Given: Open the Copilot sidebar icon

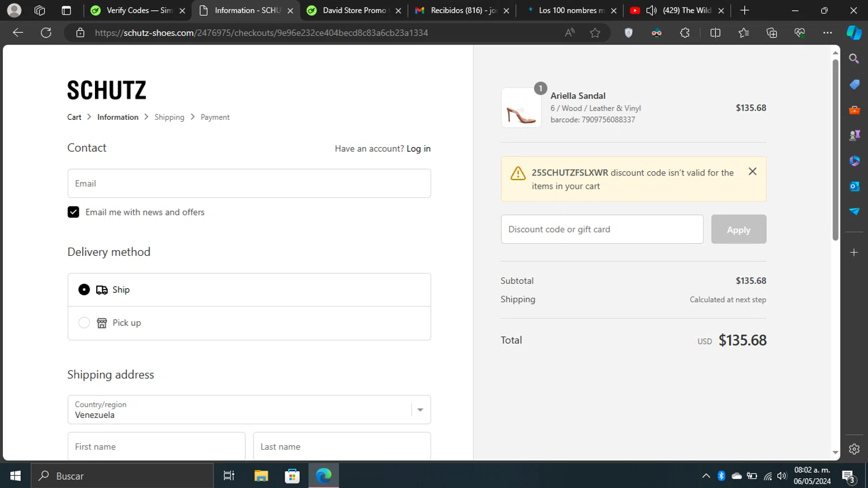Looking at the screenshot, I should (854, 33).
